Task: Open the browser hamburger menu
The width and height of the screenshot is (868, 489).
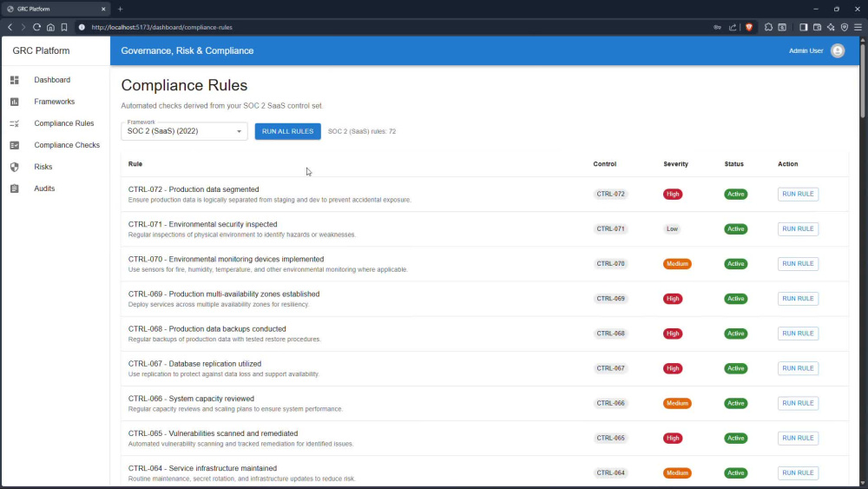Action: [858, 27]
